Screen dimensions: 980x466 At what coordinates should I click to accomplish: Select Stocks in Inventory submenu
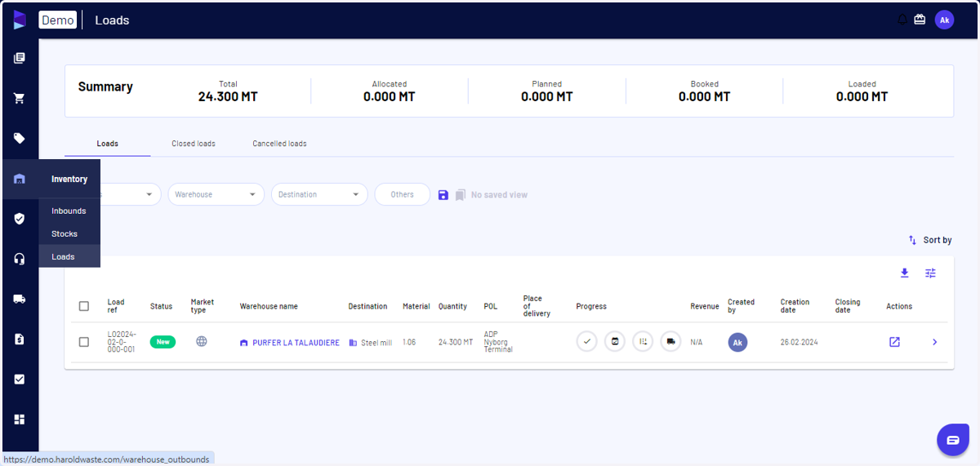[65, 233]
